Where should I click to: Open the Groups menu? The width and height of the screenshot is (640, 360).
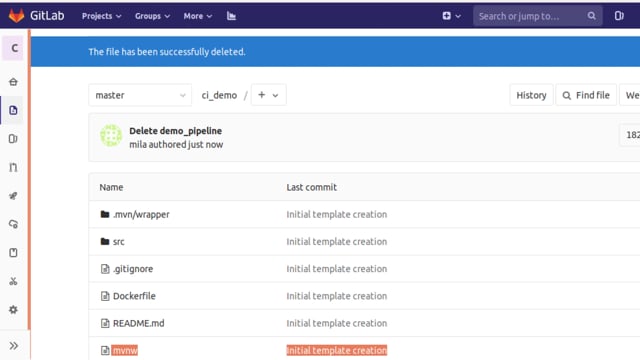(x=152, y=16)
